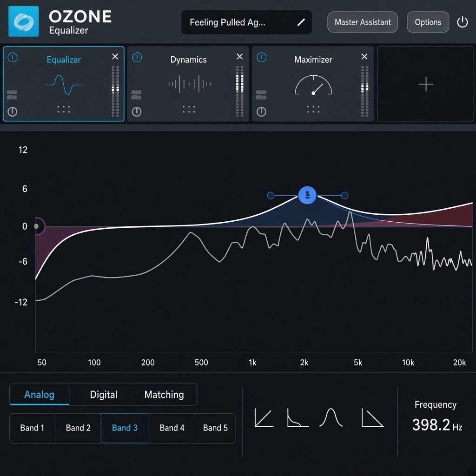The height and width of the screenshot is (476, 476).
Task: Select the Equalizer module card
Action: click(63, 84)
